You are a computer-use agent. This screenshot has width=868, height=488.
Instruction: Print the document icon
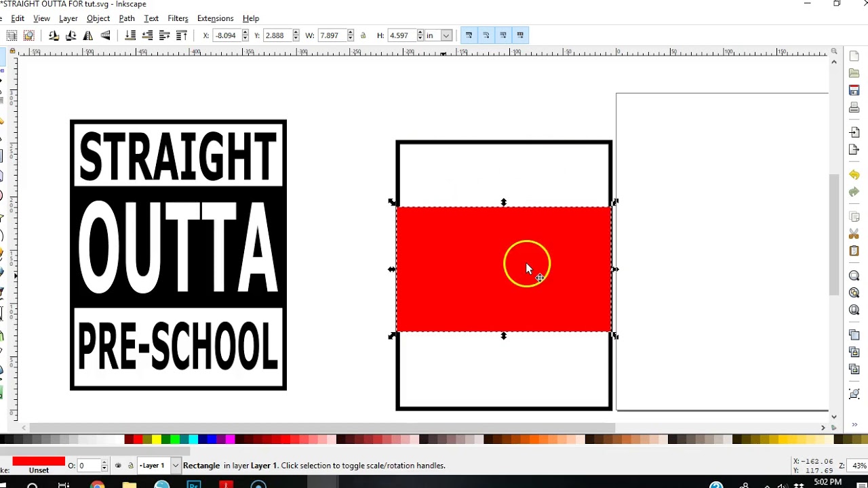coord(854,108)
